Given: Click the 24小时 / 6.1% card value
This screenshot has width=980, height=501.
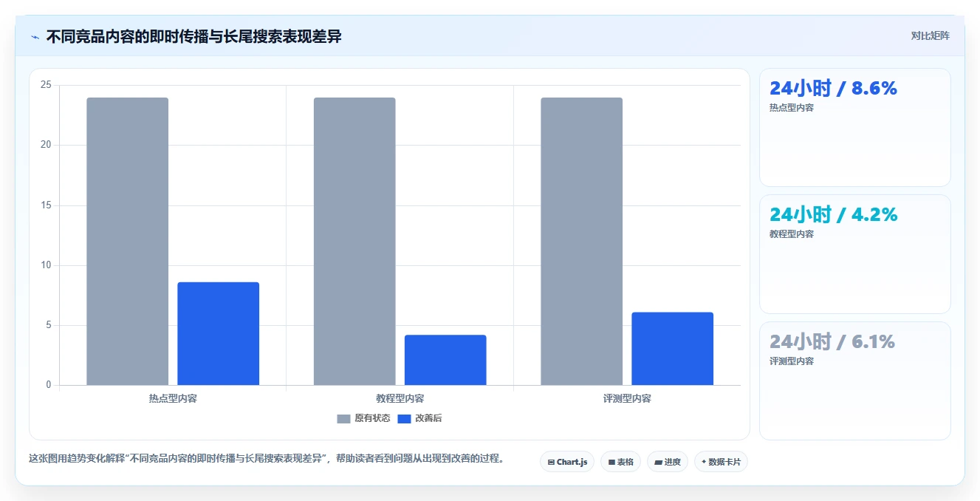Looking at the screenshot, I should (832, 341).
